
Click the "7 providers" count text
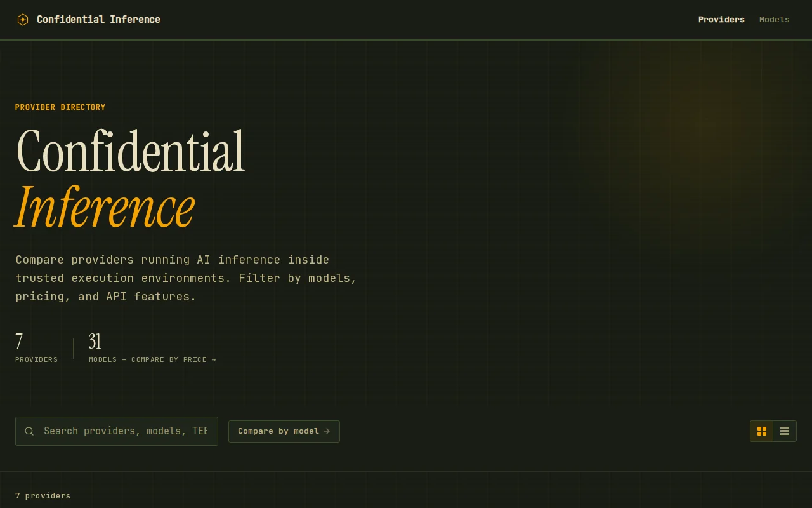pyautogui.click(x=43, y=496)
